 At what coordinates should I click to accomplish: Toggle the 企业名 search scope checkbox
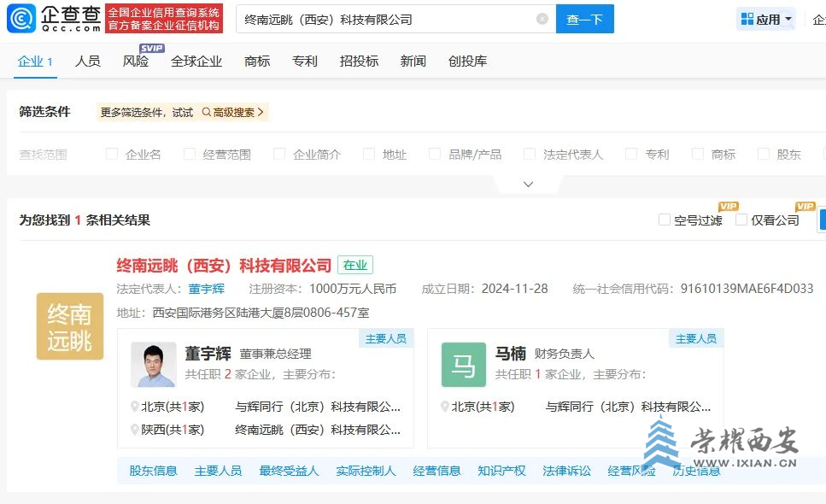pos(112,154)
